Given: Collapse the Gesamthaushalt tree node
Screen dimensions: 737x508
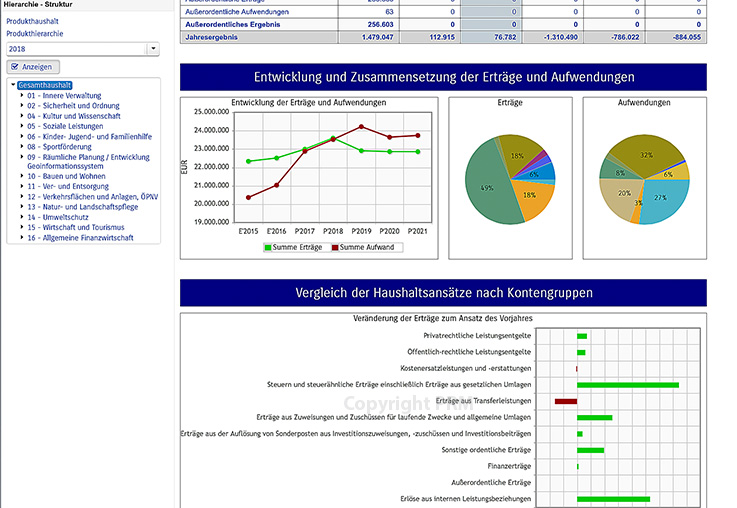Looking at the screenshot, I should pyautogui.click(x=13, y=86).
